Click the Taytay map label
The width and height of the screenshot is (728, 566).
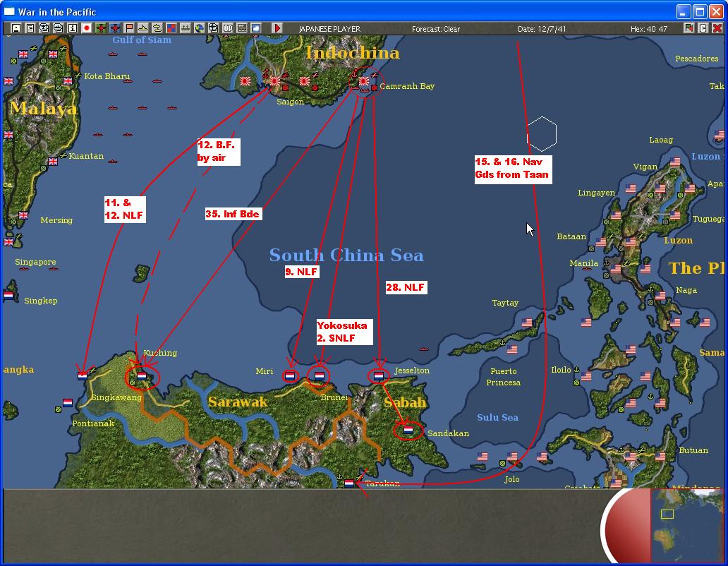click(x=505, y=303)
